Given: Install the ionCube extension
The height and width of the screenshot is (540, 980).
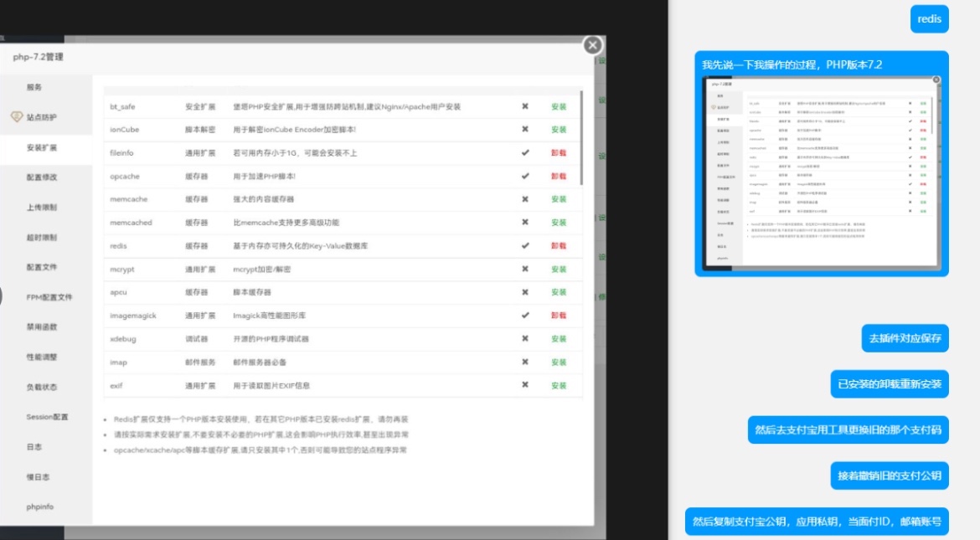Looking at the screenshot, I should [x=559, y=130].
